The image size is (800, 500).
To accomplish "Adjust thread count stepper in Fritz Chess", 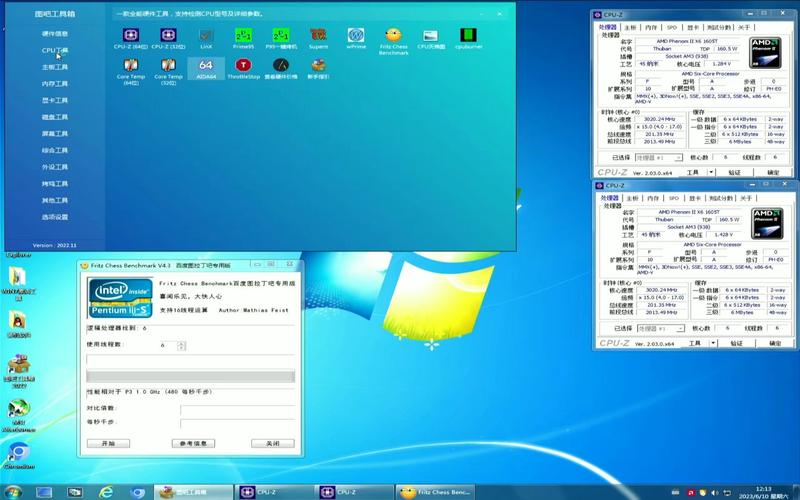I will point(181,345).
